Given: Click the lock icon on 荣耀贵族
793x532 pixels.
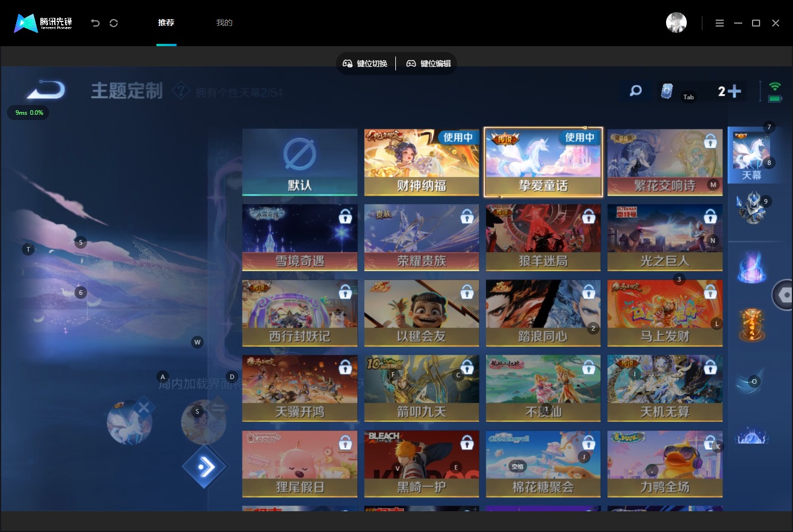Looking at the screenshot, I should 467,216.
